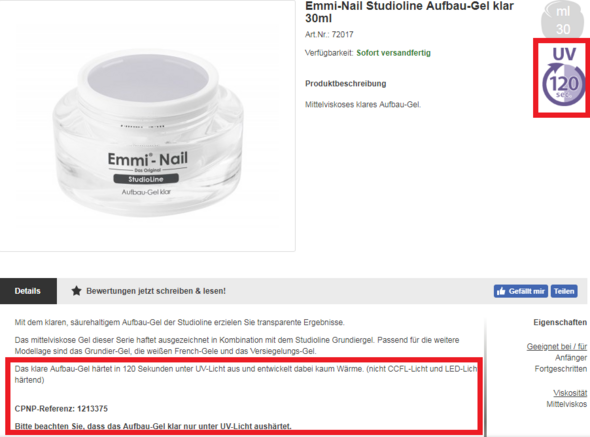
Task: Click the Fortgeschritten suitability value
Action: (561, 369)
